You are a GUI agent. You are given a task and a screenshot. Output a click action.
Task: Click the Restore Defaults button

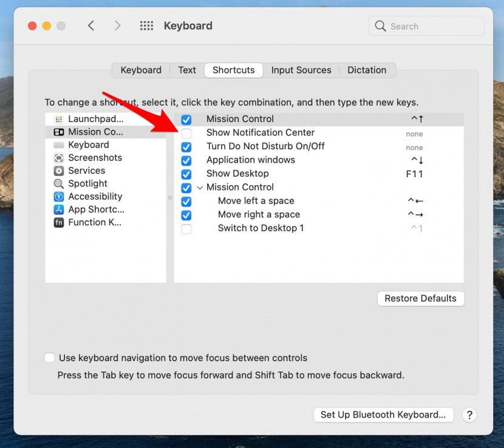point(420,298)
